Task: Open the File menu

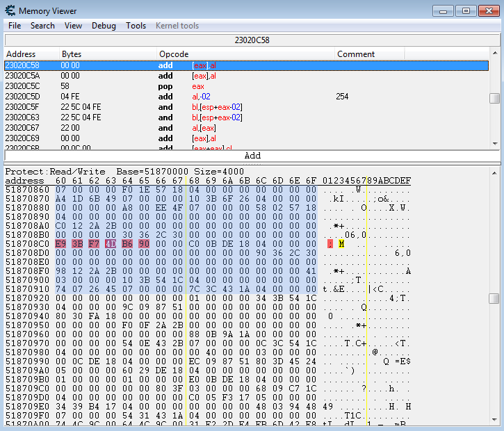Action: click(15, 26)
